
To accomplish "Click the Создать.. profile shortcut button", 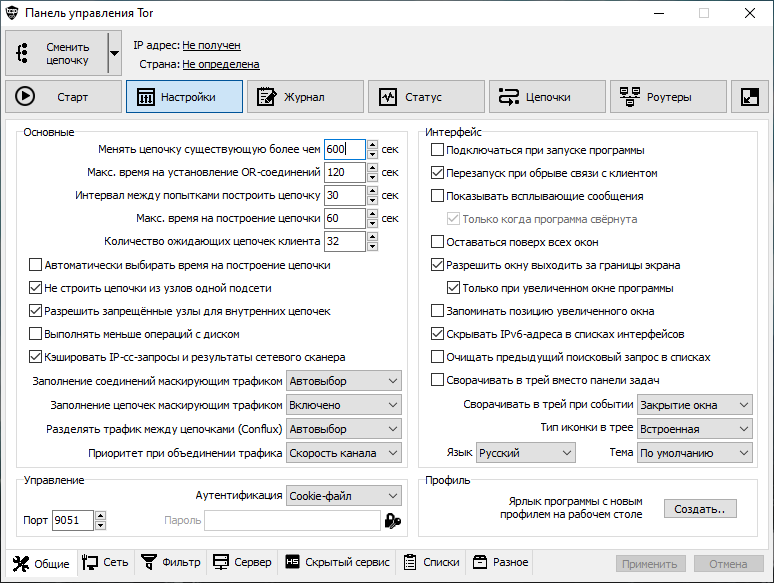I will coord(700,509).
